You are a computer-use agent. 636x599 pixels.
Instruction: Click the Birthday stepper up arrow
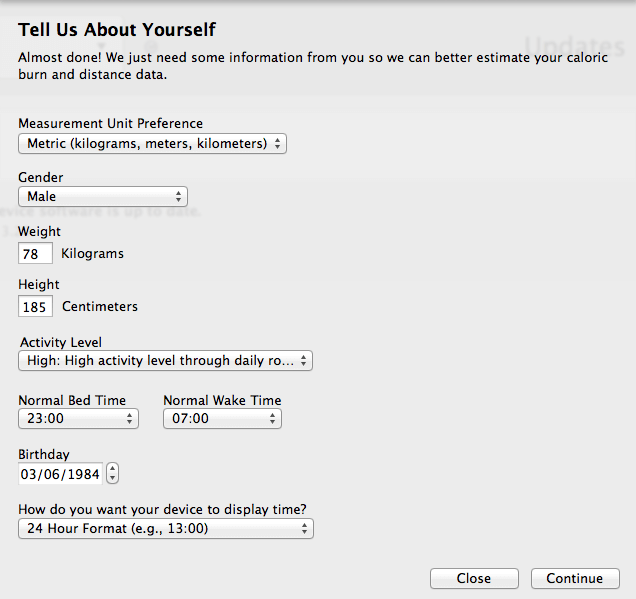[112, 469]
